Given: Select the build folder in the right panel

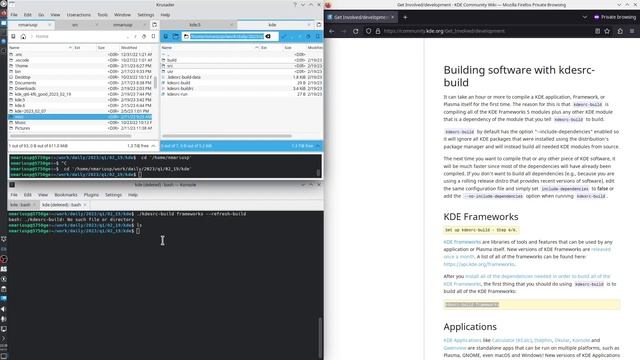Looking at the screenshot, I should click(242, 60).
